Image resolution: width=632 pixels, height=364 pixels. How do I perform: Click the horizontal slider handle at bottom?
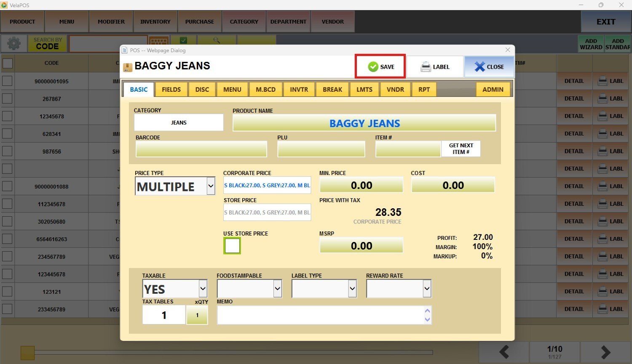tap(28, 353)
